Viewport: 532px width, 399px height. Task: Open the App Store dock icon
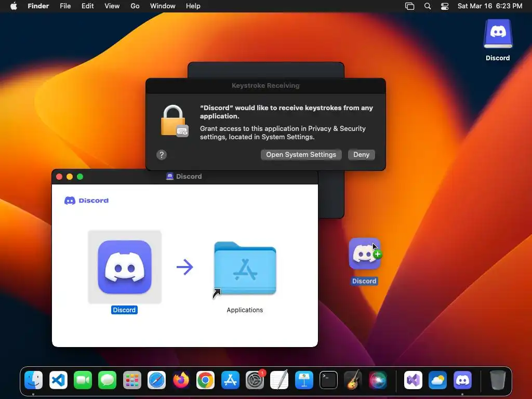point(230,380)
